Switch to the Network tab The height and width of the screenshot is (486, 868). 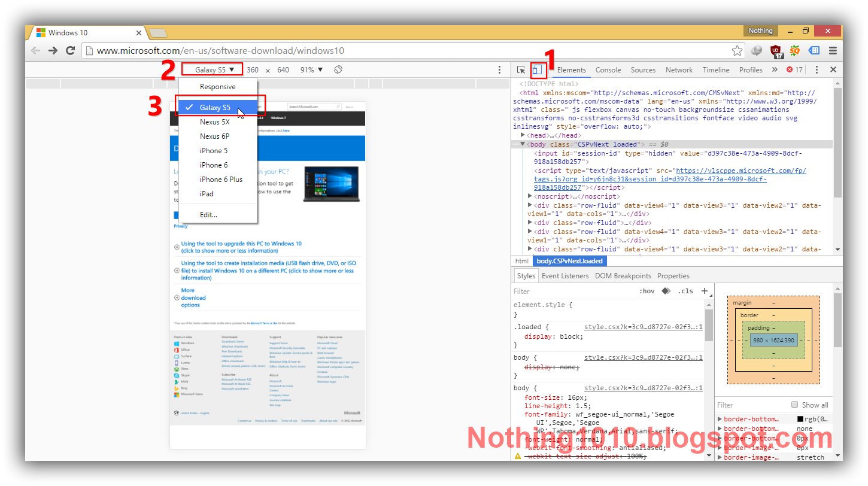(x=679, y=70)
